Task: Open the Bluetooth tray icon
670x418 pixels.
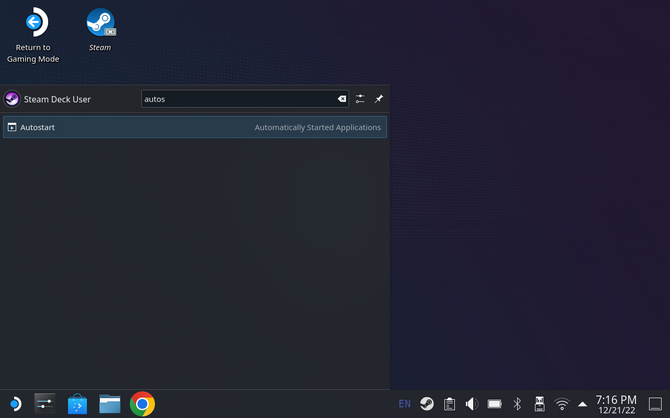Action: [x=517, y=404]
